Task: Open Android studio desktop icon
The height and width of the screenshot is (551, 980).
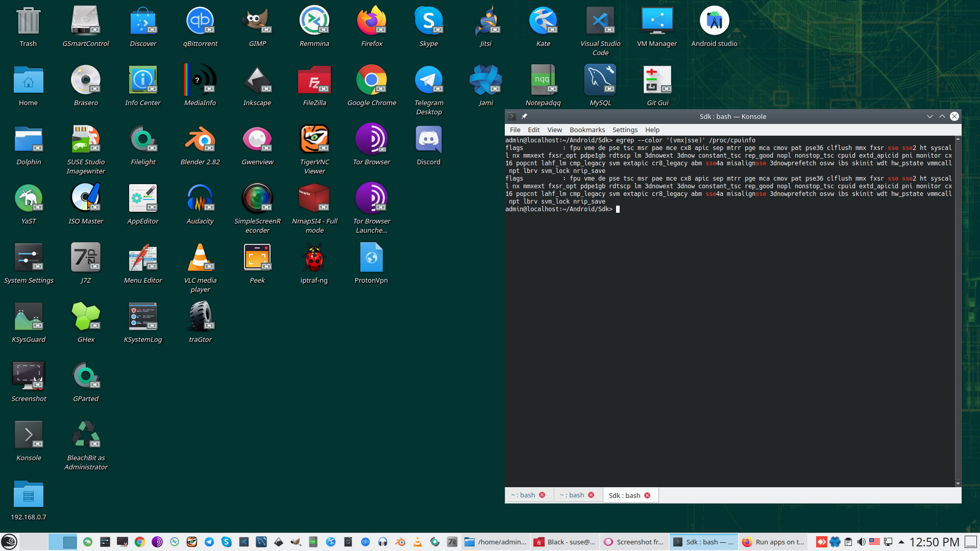Action: coord(714,21)
